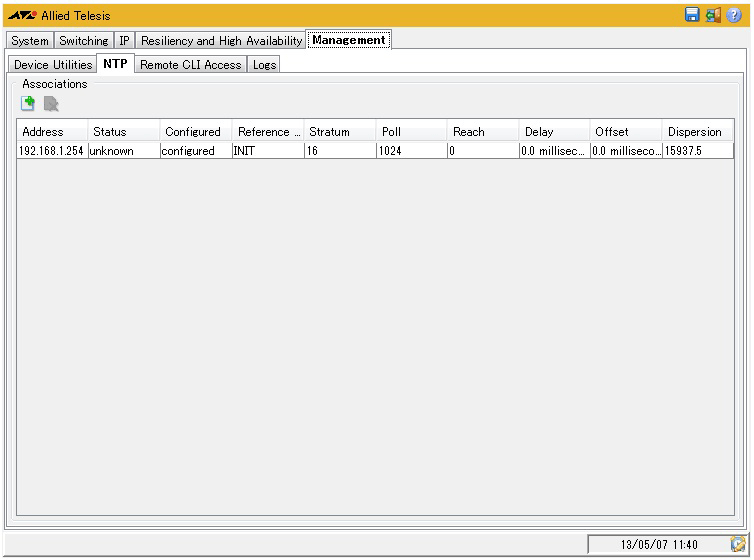Switch to the Switching tab
Image resolution: width=754 pixels, height=560 pixels.
click(x=84, y=41)
